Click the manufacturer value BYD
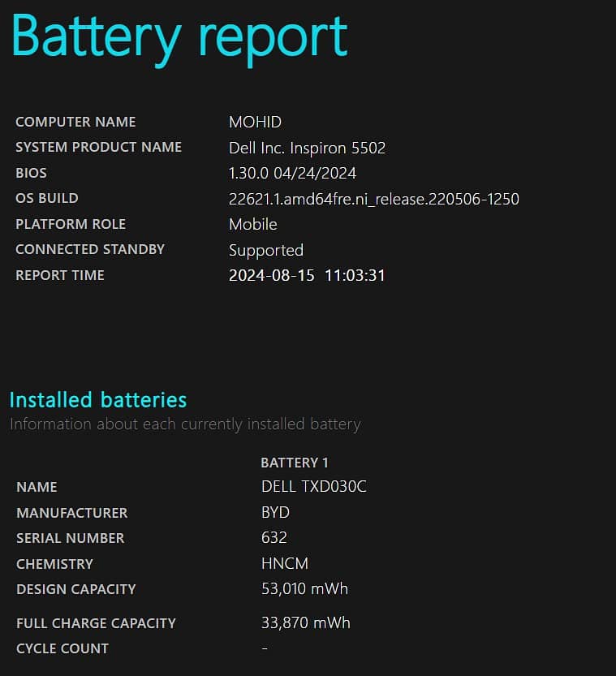 [275, 513]
